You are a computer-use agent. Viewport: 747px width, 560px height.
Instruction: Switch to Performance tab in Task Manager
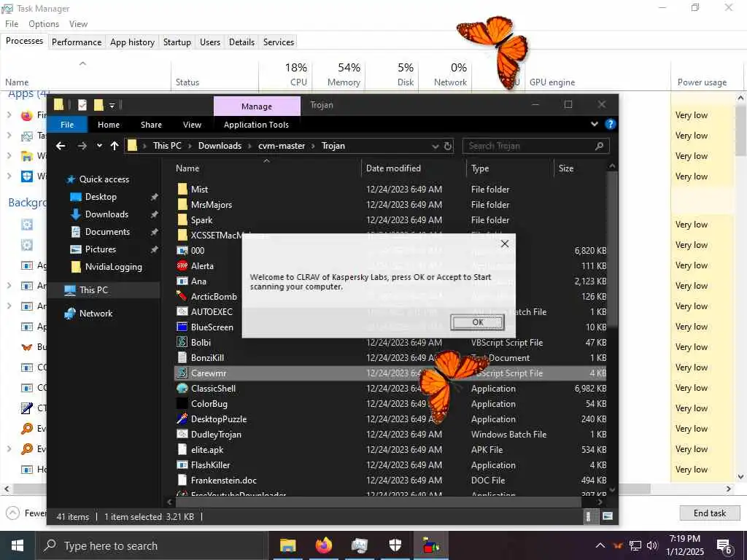[77, 42]
